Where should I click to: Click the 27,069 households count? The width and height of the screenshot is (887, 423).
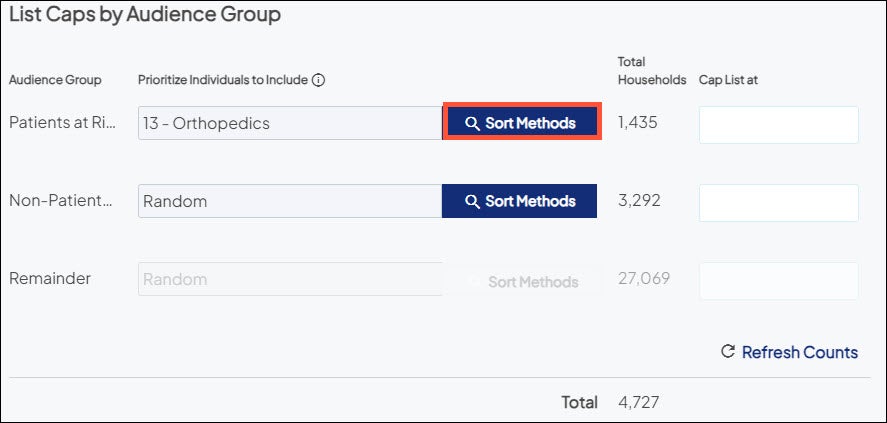pyautogui.click(x=644, y=278)
